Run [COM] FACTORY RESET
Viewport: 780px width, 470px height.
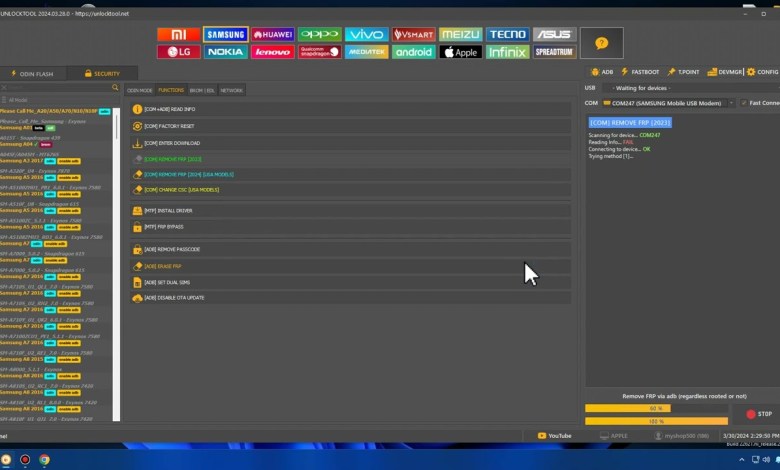(351, 126)
